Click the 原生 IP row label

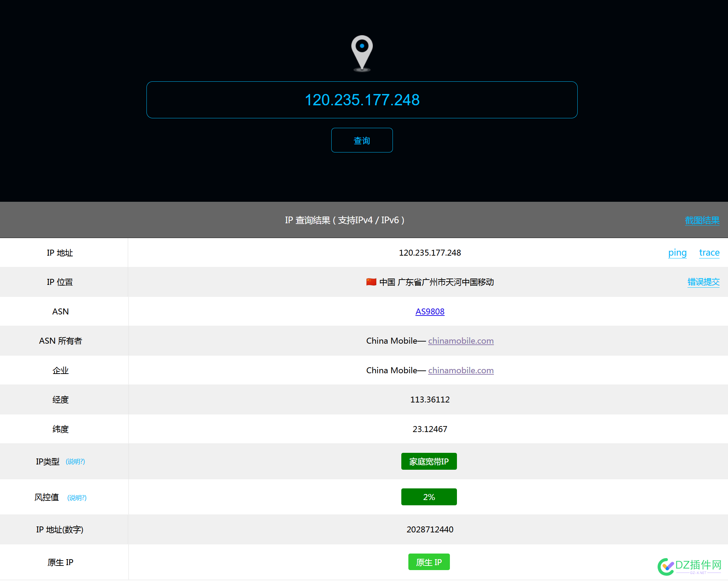click(x=60, y=562)
